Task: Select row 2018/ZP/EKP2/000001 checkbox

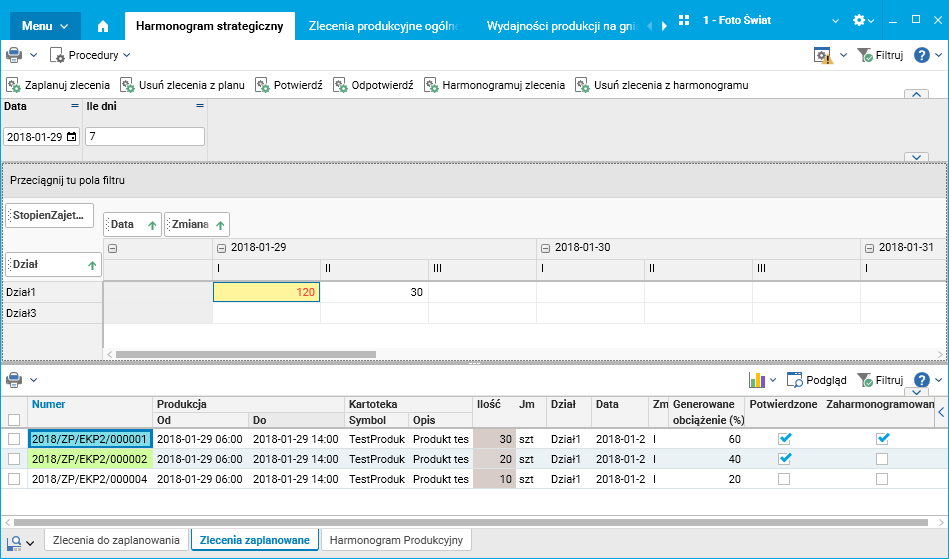Action: click(14, 439)
